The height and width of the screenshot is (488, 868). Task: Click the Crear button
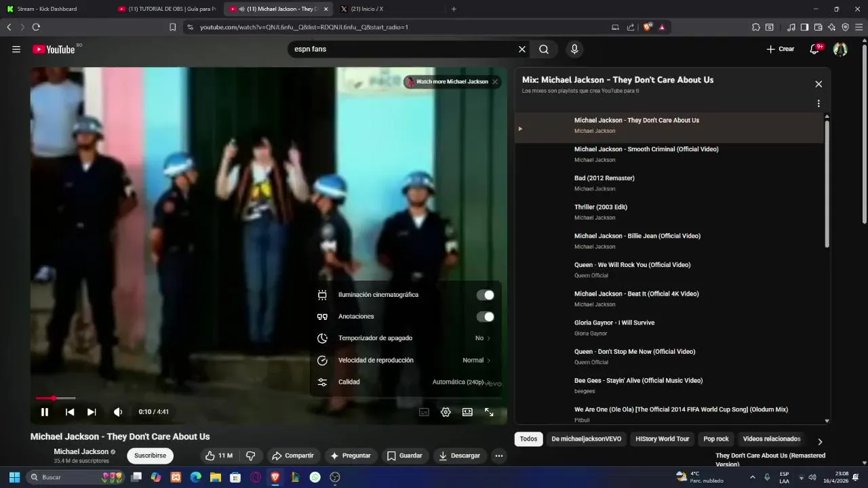coord(780,49)
